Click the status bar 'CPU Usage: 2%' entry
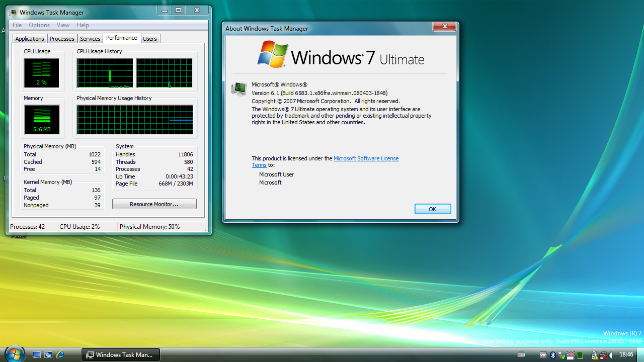Image resolution: width=644 pixels, height=362 pixels. (x=79, y=227)
